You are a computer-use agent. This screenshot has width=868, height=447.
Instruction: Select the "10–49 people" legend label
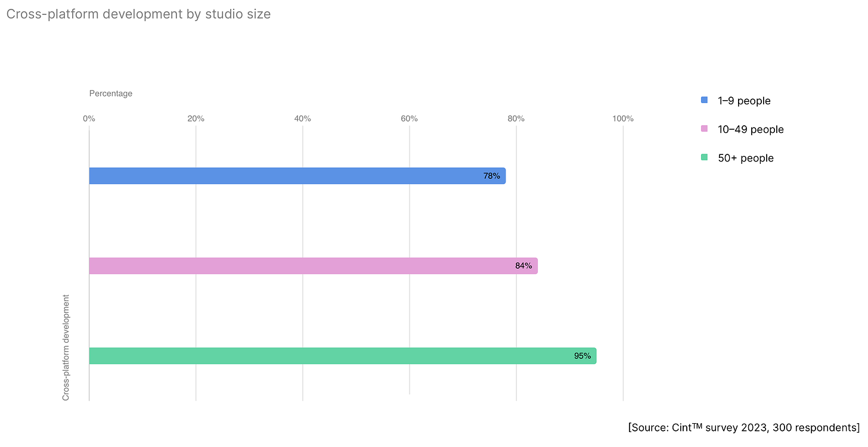[x=751, y=129]
